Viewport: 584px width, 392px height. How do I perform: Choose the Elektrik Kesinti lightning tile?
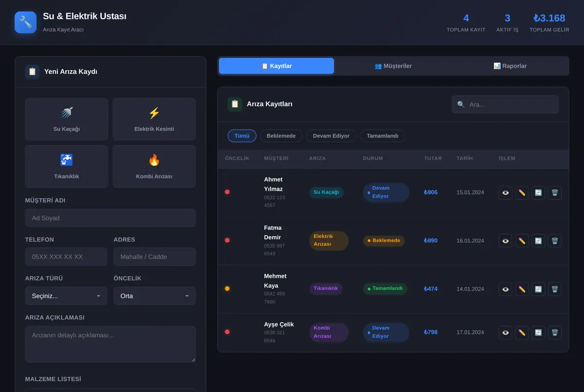coord(154,119)
